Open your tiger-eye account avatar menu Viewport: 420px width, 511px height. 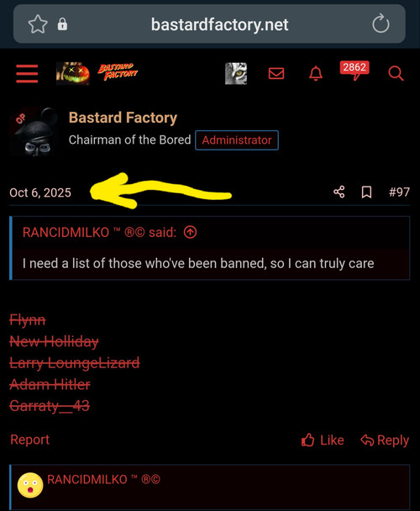pyautogui.click(x=236, y=73)
